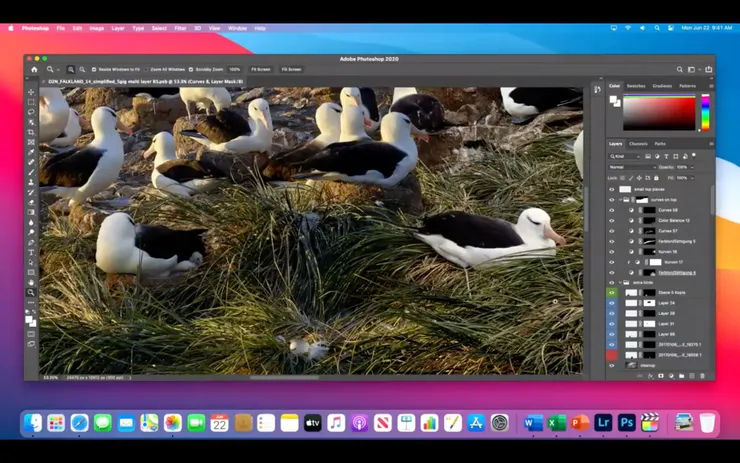Hide the Curves 68 layer
740x463 pixels.
612,210
